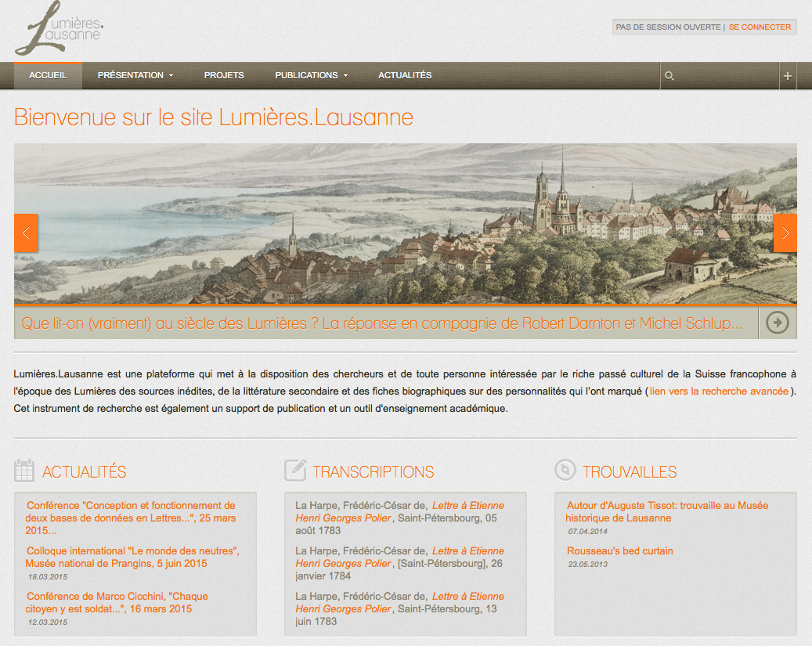The width and height of the screenshot is (812, 646).
Task: Open the slide caption 'Que lit-on (vraiment)...'
Action: (x=382, y=323)
